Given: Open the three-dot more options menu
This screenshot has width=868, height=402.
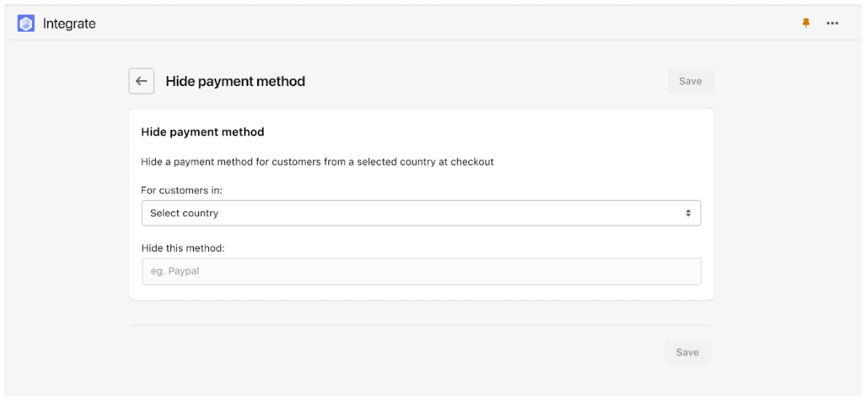Looking at the screenshot, I should (832, 24).
